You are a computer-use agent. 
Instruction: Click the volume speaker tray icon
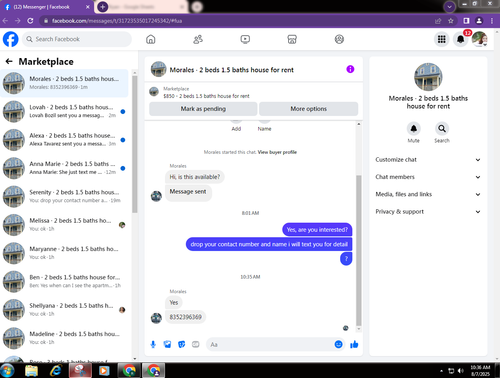click(461, 370)
